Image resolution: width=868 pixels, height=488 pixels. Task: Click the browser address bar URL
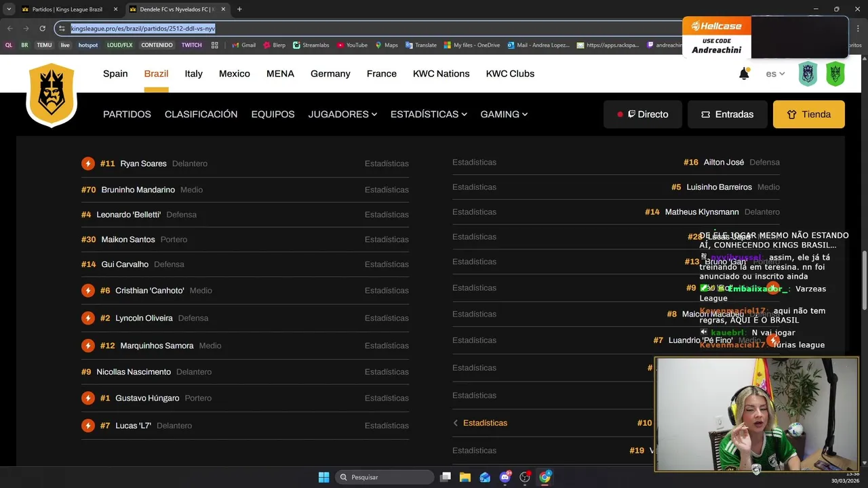[x=143, y=28]
